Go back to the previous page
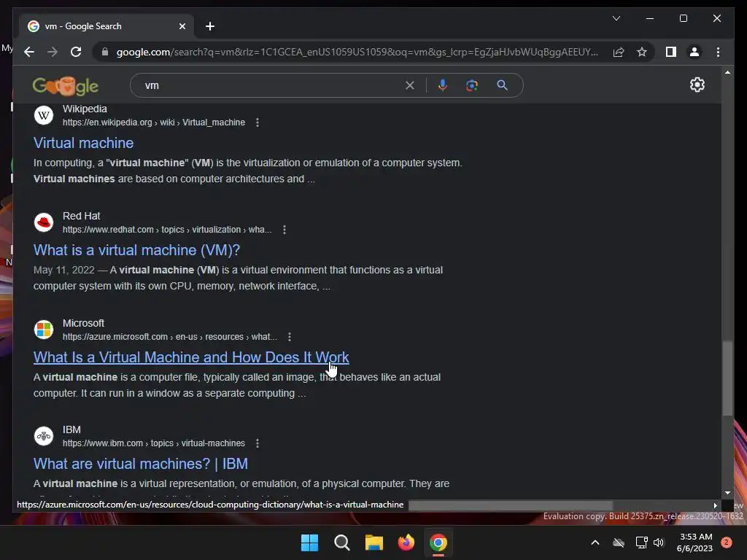747x560 pixels. coord(29,52)
